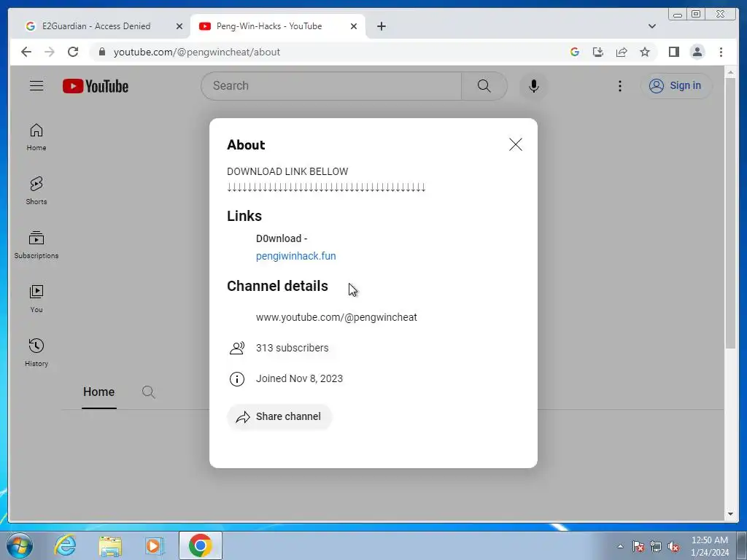Close the Peng-Win-Hacks YouTube tab
This screenshot has height=560, width=747.
[354, 26]
